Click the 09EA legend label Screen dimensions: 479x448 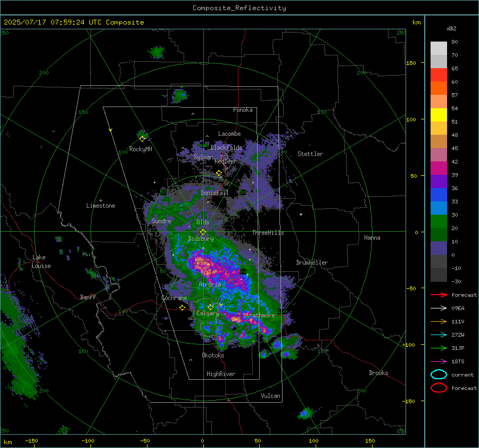coord(458,308)
